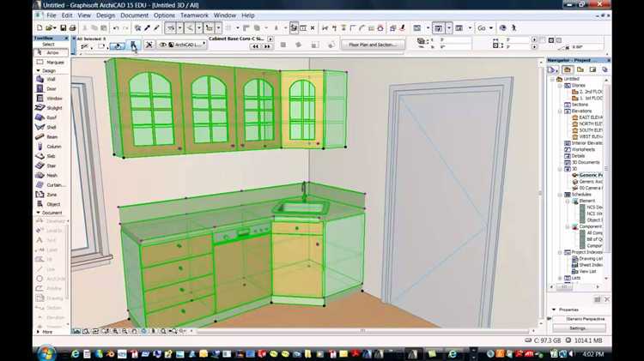The width and height of the screenshot is (644, 361).
Task: Collapse the Document section in Toolbox
Action: [x=38, y=213]
